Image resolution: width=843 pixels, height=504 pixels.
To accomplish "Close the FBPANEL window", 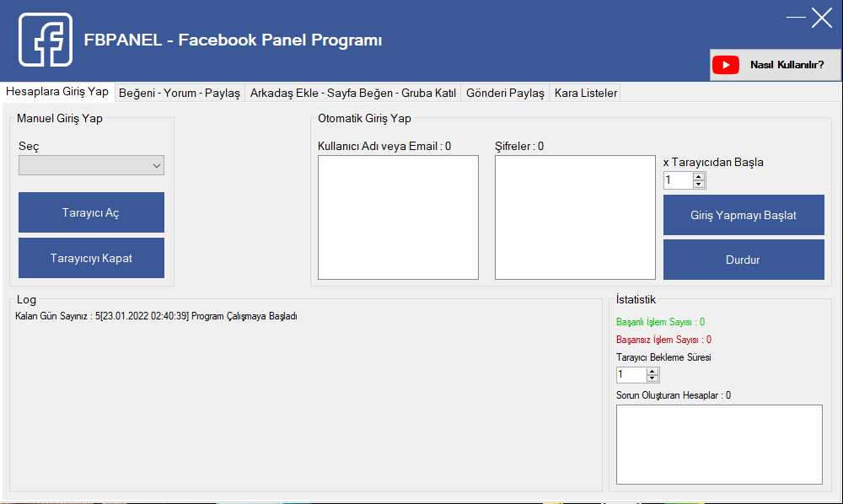I will pos(822,18).
